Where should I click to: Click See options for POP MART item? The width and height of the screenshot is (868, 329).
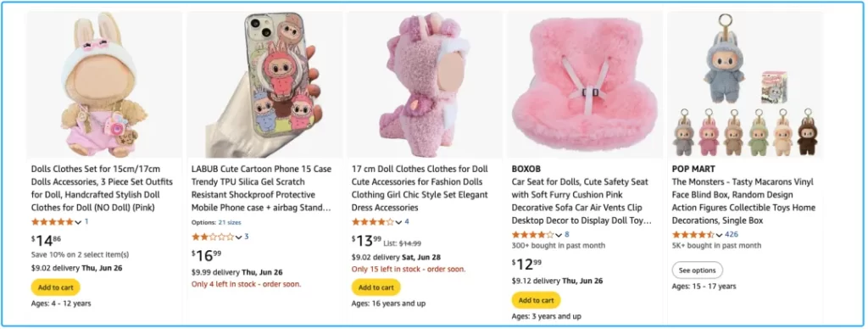tap(697, 270)
